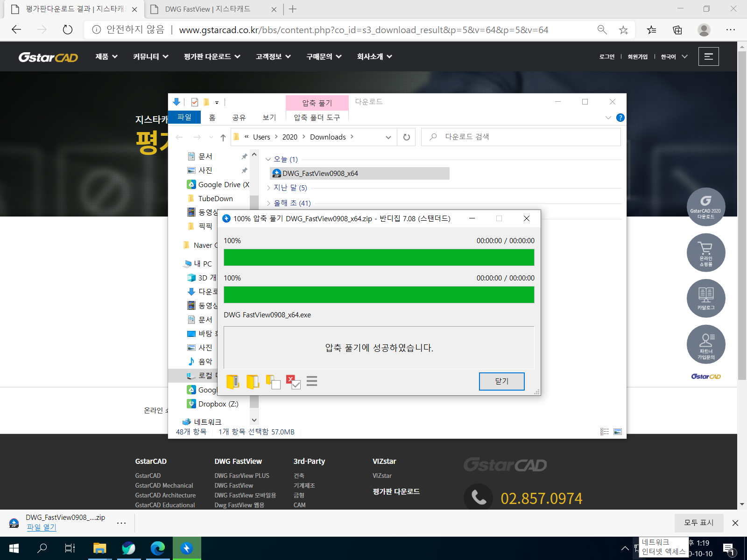Click GstarCAD logo in site header
The height and width of the screenshot is (560, 747).
pyautogui.click(x=48, y=57)
